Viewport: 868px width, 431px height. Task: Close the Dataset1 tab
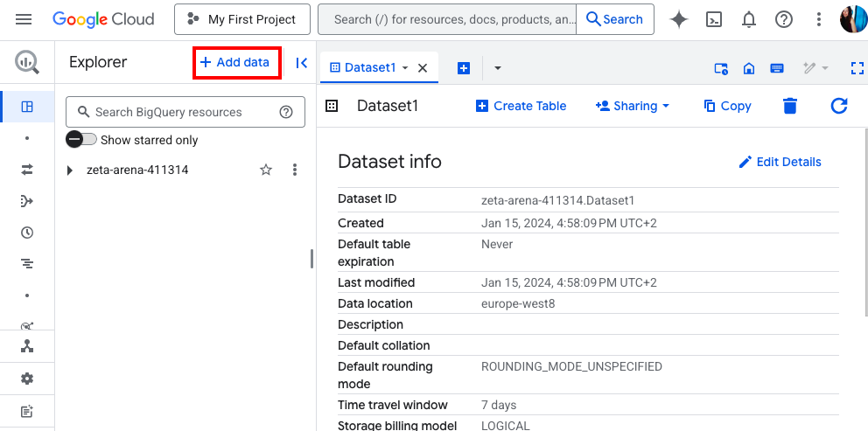tap(423, 68)
